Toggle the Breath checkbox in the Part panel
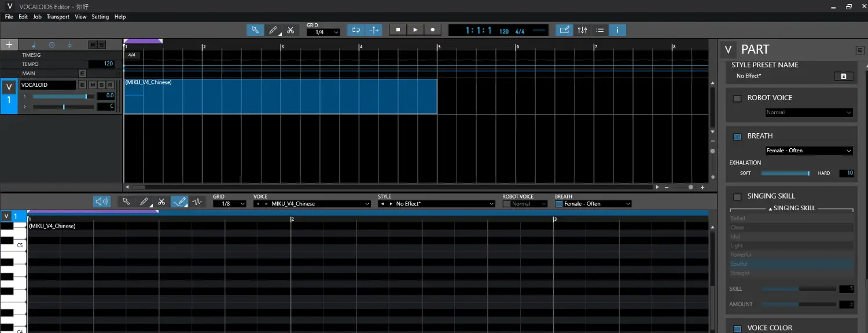Image resolution: width=868 pixels, height=333 pixels. (737, 137)
